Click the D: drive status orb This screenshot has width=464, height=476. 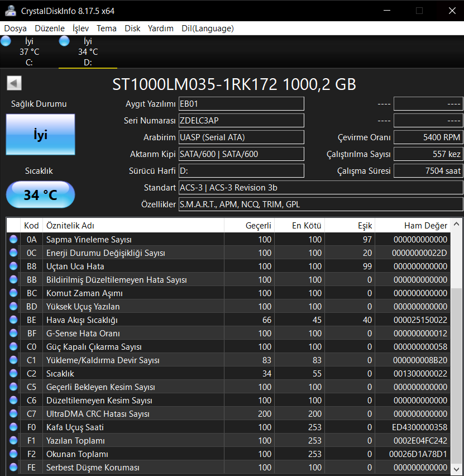(x=64, y=41)
